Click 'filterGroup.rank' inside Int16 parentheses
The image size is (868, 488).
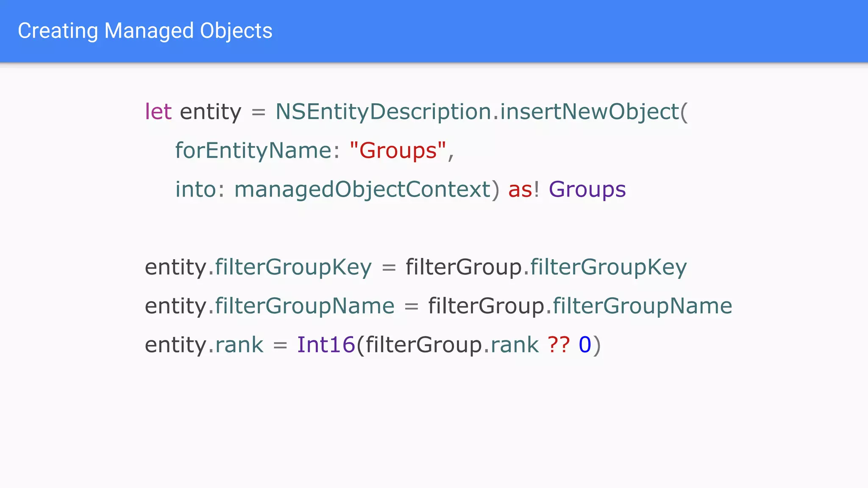point(452,345)
